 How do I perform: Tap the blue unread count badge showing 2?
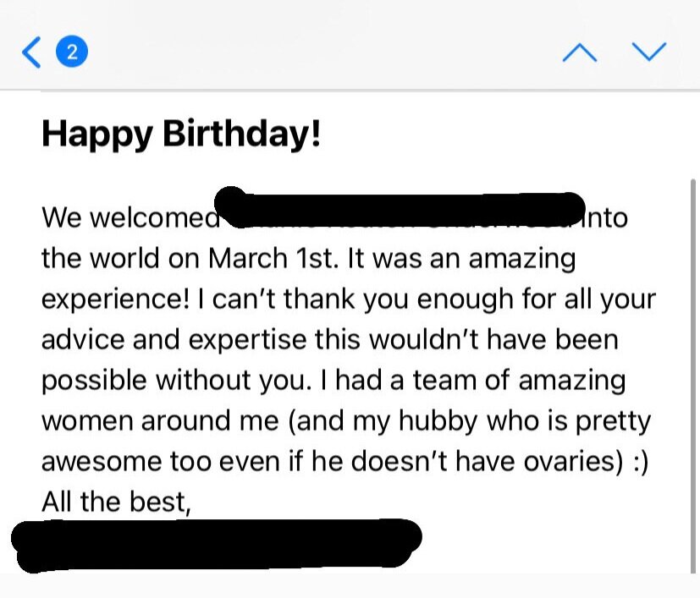(71, 52)
